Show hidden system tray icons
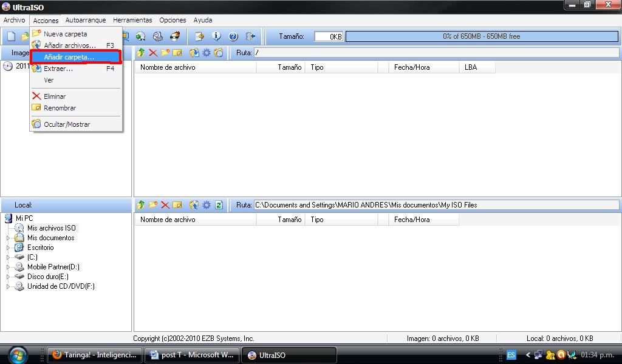622x364 pixels. click(528, 355)
